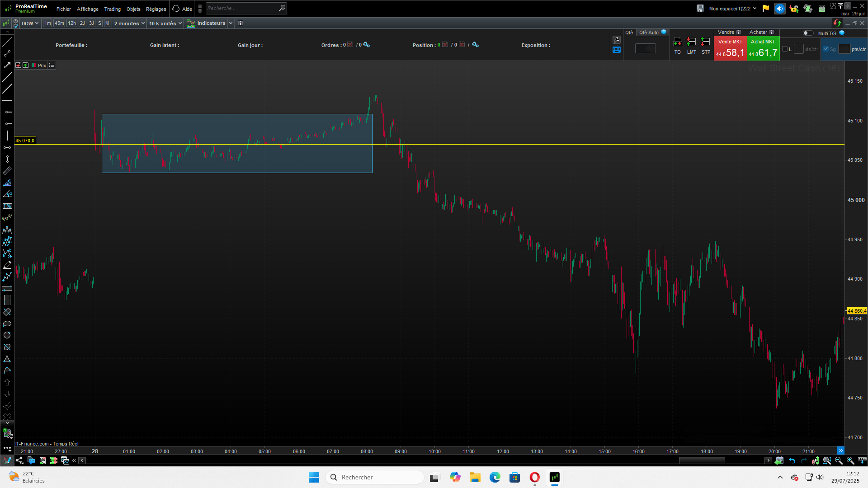Click the TO order icon
This screenshot has width=868, height=488.
[677, 42]
